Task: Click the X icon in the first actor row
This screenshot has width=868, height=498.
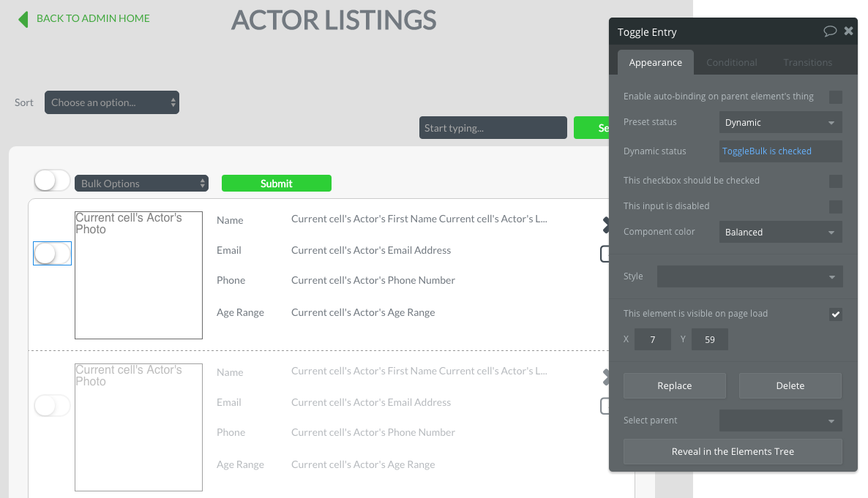Action: point(606,225)
